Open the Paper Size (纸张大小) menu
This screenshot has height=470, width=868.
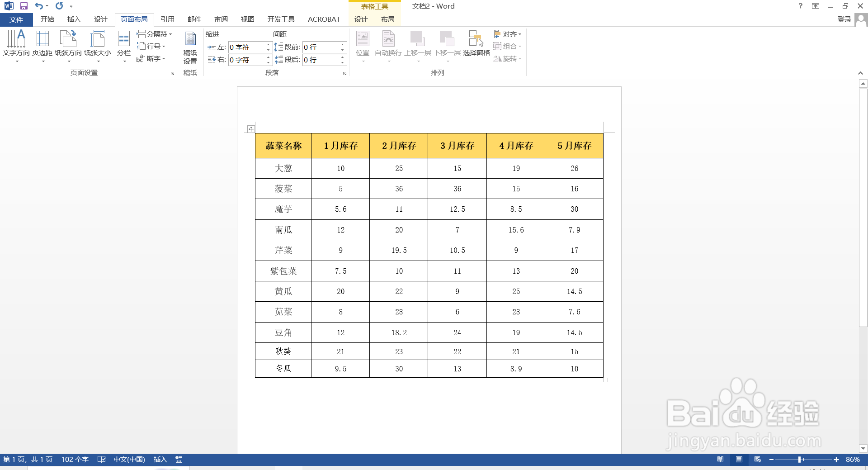click(x=98, y=46)
